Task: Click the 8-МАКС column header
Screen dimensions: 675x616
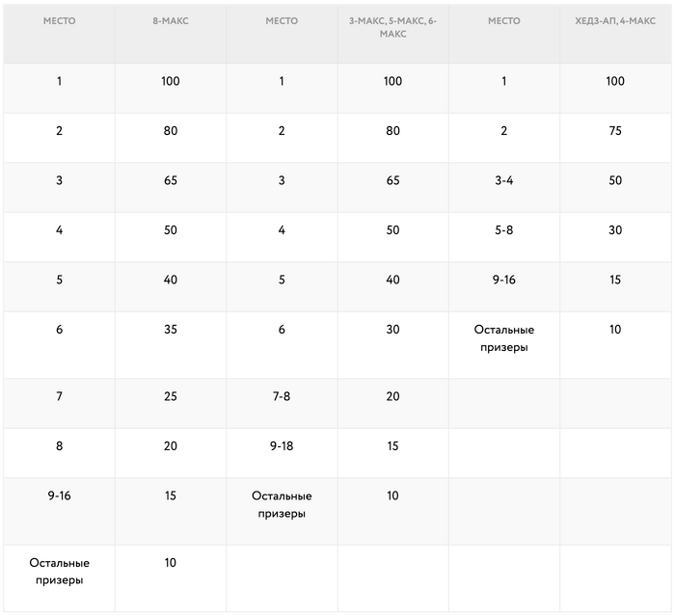Action: pos(171,20)
